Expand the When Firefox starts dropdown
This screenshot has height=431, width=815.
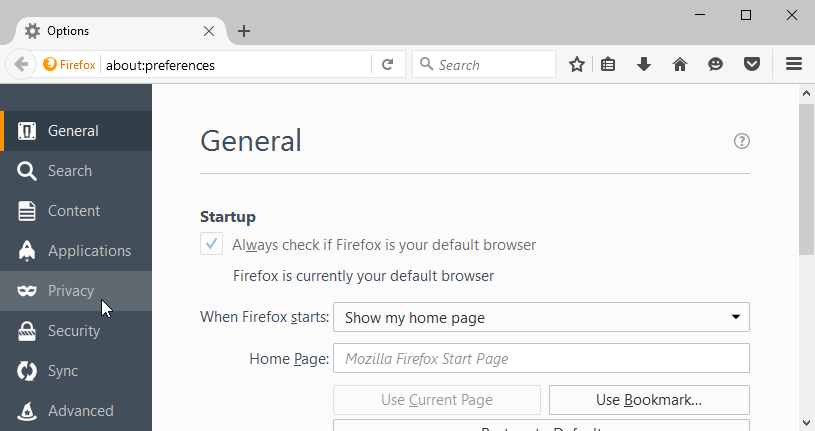[x=541, y=317]
